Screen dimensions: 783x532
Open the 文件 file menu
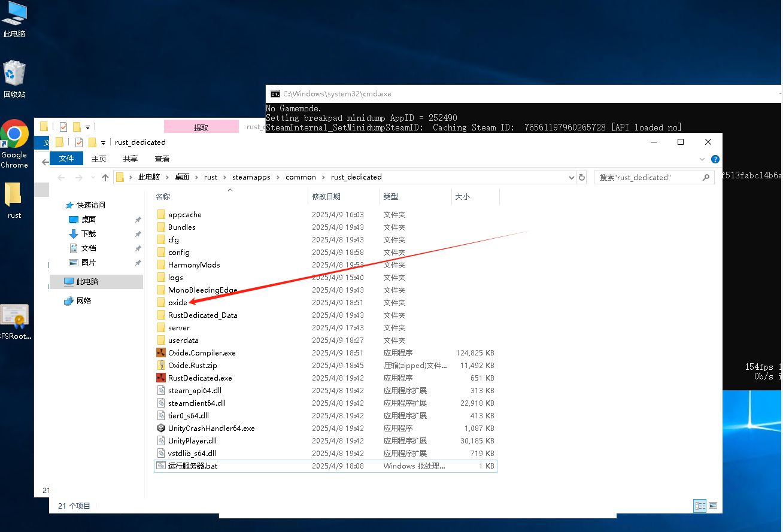pos(66,159)
